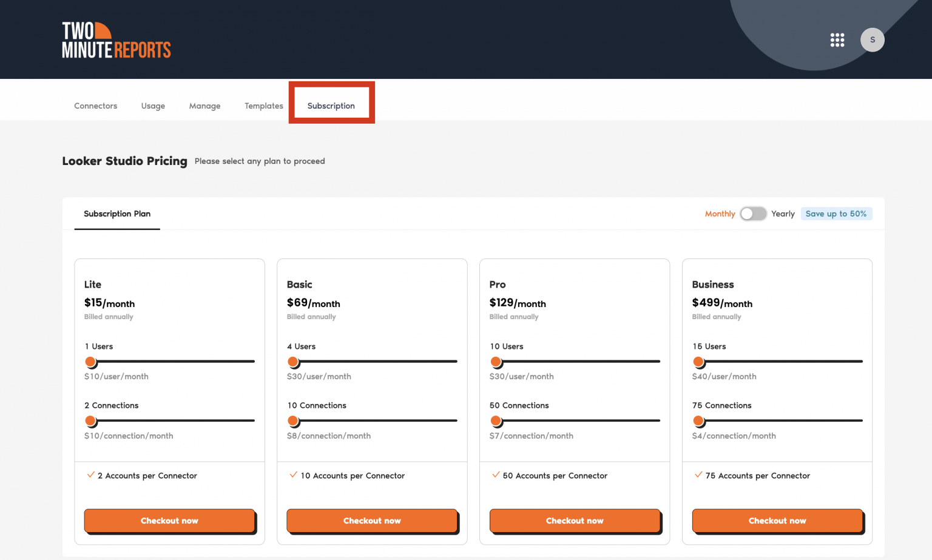
Task: Switch to the Usage tab
Action: [x=152, y=106]
